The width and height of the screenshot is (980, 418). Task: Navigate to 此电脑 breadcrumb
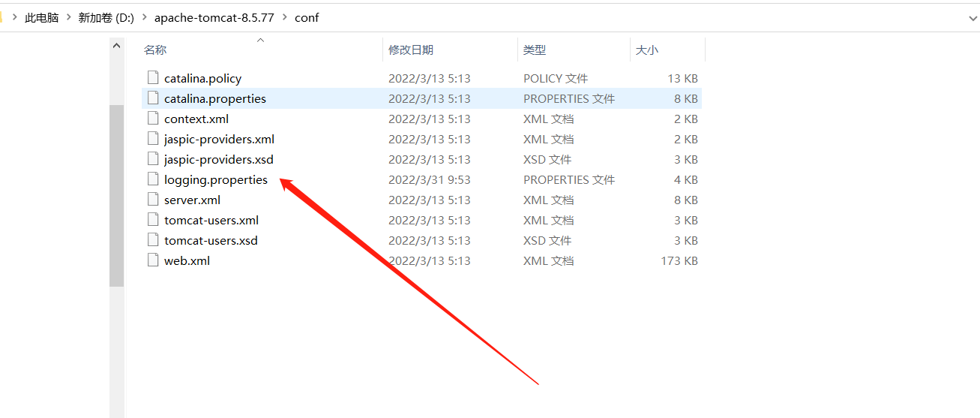click(x=42, y=18)
